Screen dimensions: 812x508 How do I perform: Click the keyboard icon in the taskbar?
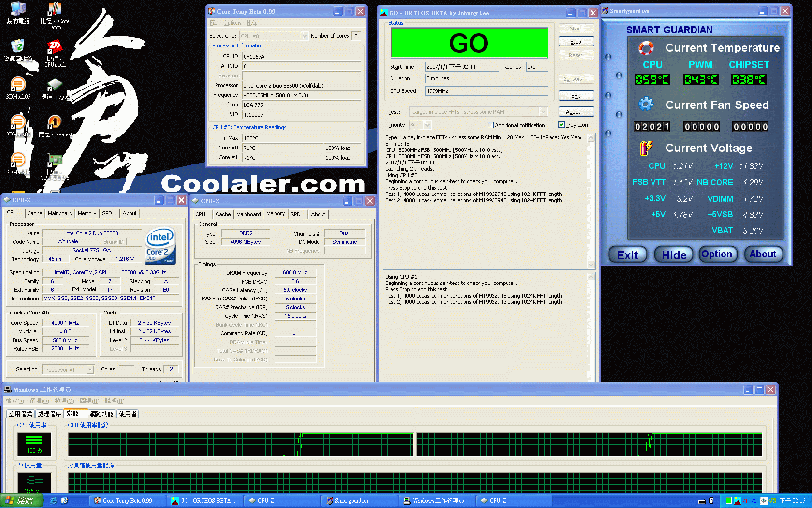point(702,501)
